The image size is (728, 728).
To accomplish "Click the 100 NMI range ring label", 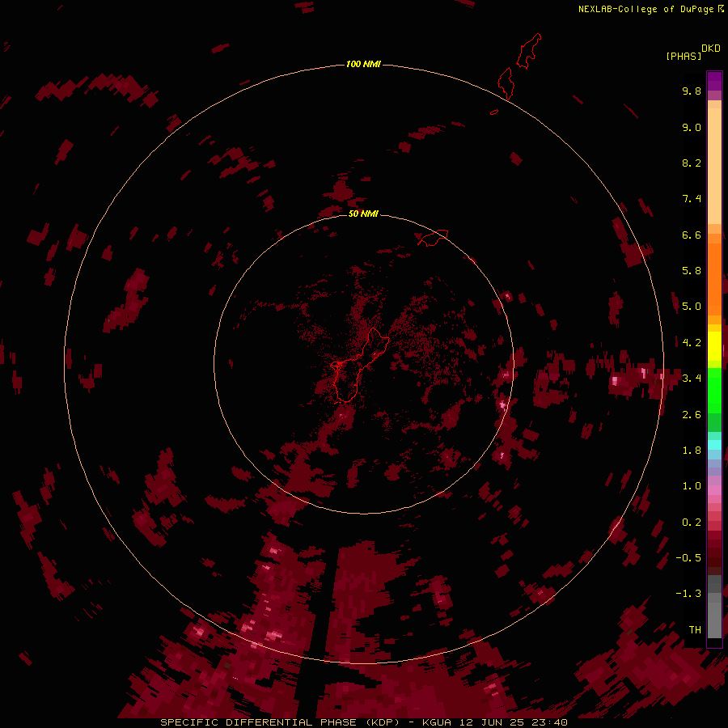I will click(x=363, y=64).
